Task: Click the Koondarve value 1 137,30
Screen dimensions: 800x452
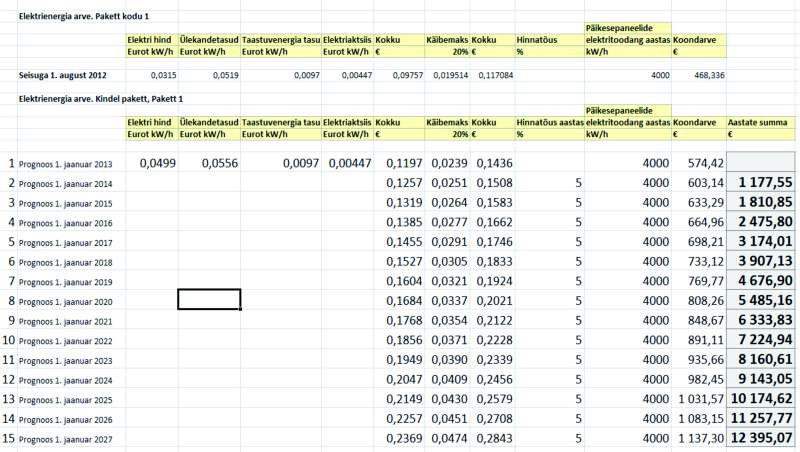Action: [x=700, y=438]
